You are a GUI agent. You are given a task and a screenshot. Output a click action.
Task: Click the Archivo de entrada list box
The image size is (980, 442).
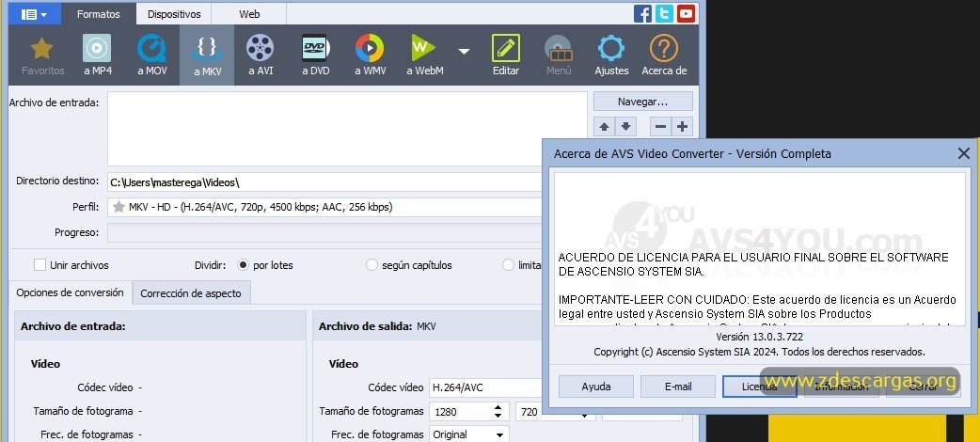point(347,129)
